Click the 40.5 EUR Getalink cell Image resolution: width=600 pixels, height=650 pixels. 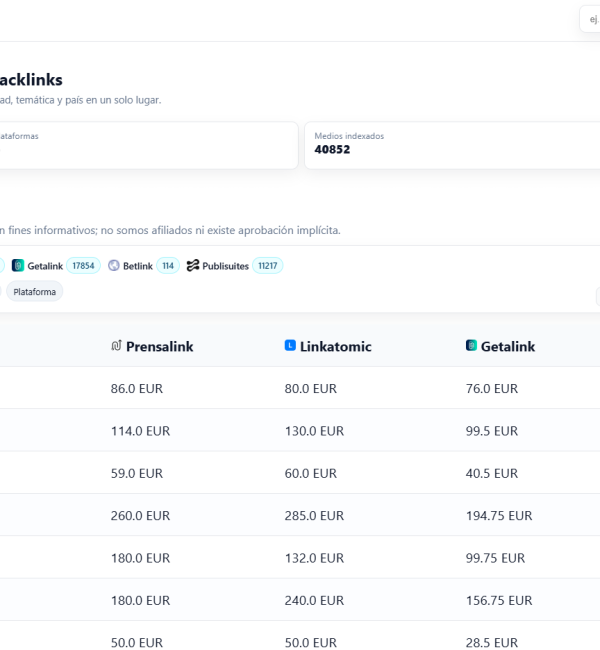pos(492,473)
